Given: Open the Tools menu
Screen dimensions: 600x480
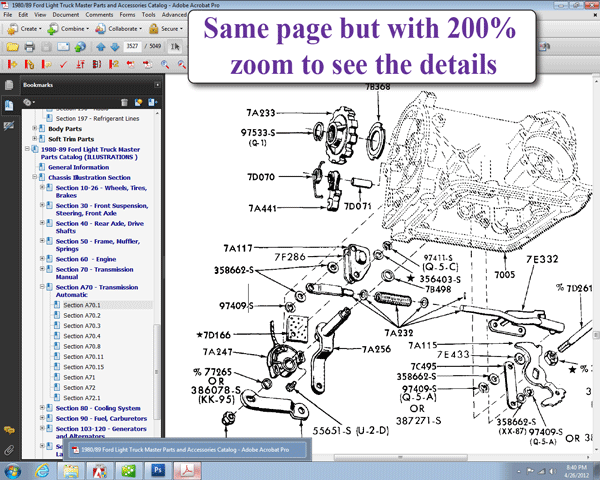Looking at the screenshot, I should 148,15.
